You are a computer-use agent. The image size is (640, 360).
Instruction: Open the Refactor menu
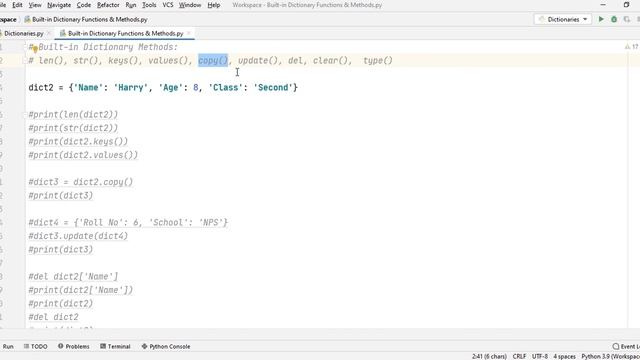coord(108,5)
